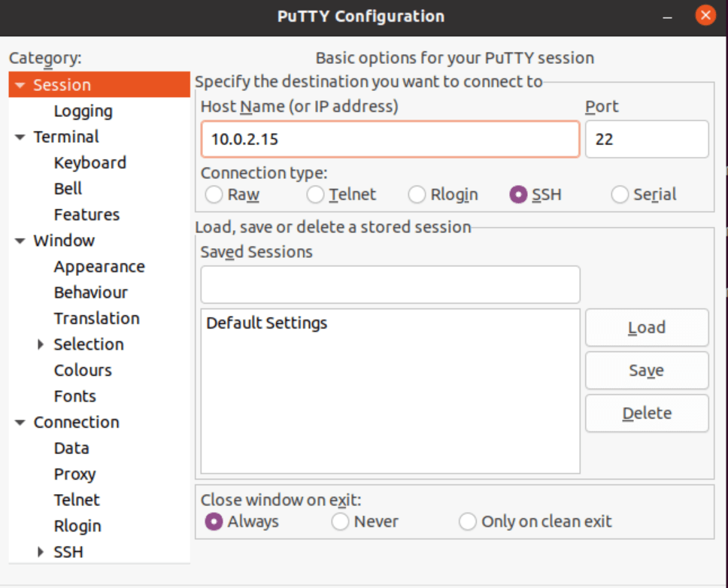Click the Host Name input field
Viewport: 728px width, 588px height.
(390, 139)
